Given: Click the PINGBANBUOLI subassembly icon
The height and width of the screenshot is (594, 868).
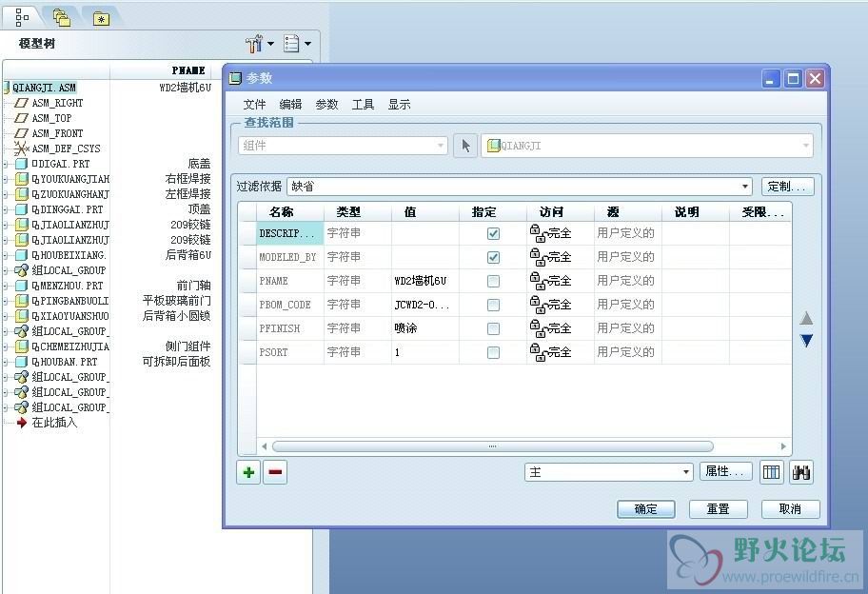Looking at the screenshot, I should pos(22,301).
